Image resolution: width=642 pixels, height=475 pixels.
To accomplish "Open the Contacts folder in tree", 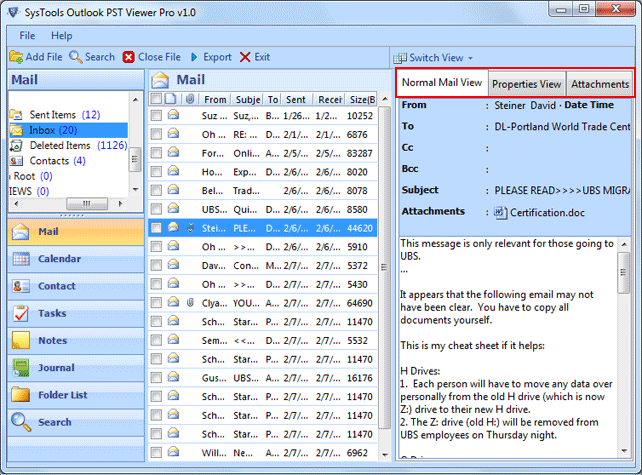I will point(48,161).
